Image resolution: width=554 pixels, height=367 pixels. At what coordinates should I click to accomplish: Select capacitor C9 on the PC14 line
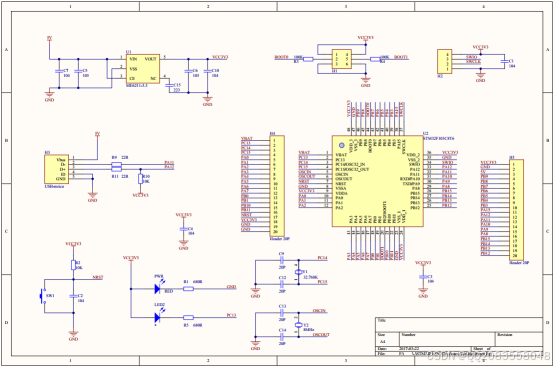282,261
